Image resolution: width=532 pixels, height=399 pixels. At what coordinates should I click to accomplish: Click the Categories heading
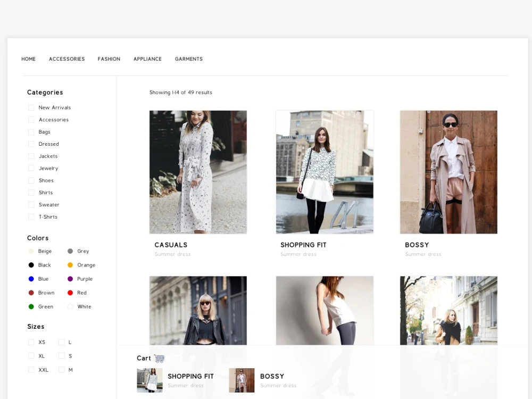point(45,92)
